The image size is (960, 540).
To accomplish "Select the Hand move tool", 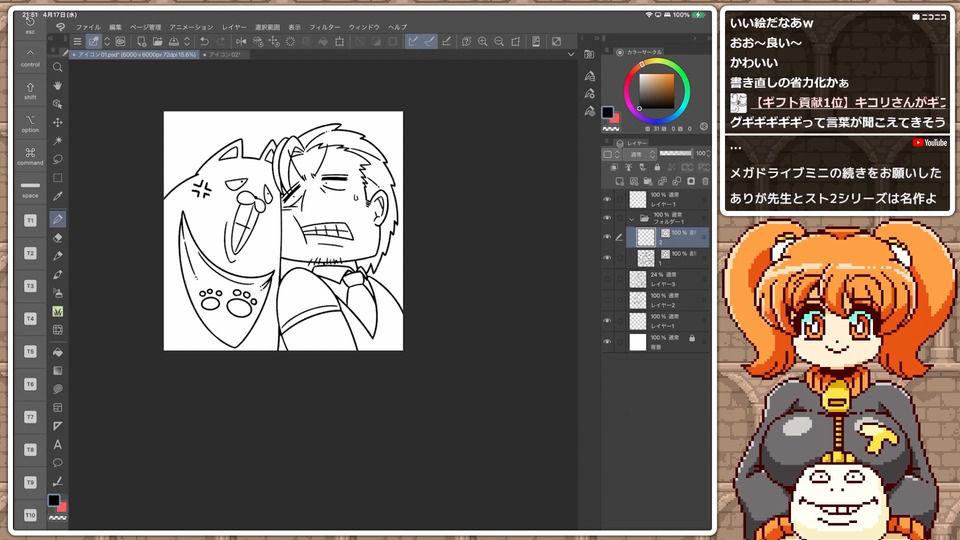I will (58, 86).
